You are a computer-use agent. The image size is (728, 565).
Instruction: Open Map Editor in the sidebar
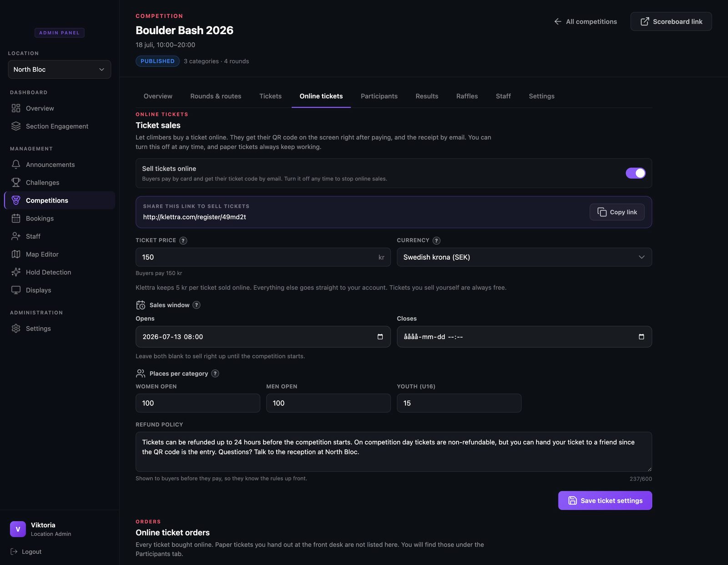[60, 254]
